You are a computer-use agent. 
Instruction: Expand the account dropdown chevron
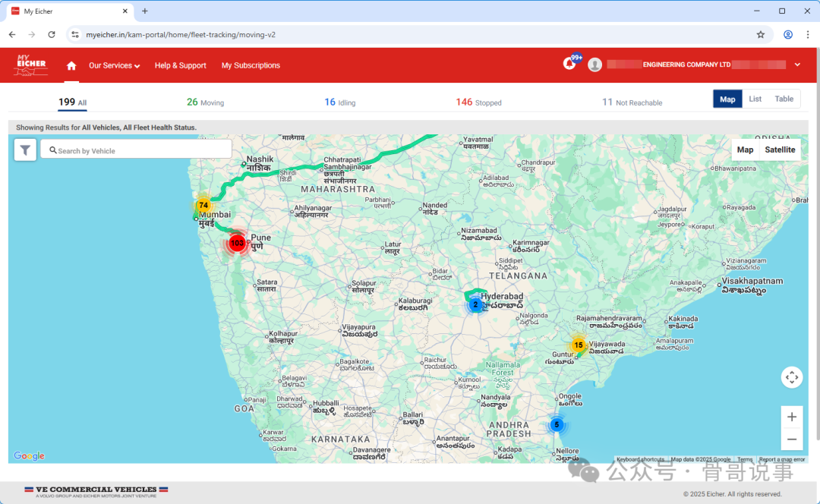pyautogui.click(x=797, y=65)
